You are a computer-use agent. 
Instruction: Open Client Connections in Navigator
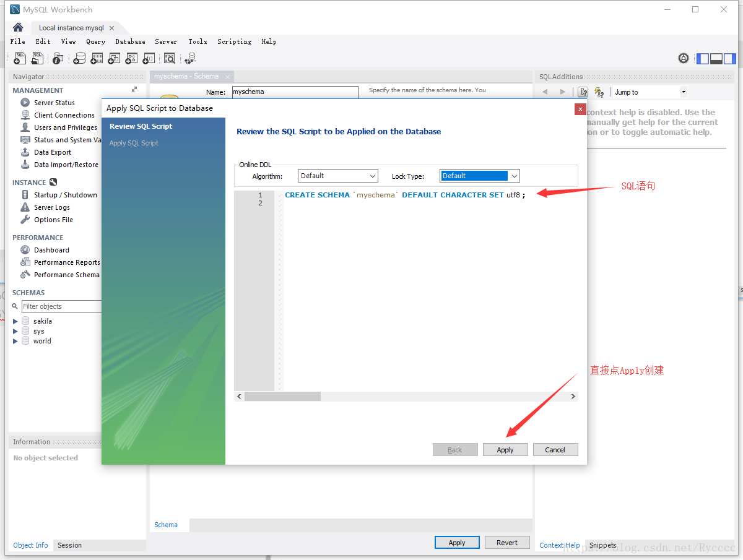point(64,115)
